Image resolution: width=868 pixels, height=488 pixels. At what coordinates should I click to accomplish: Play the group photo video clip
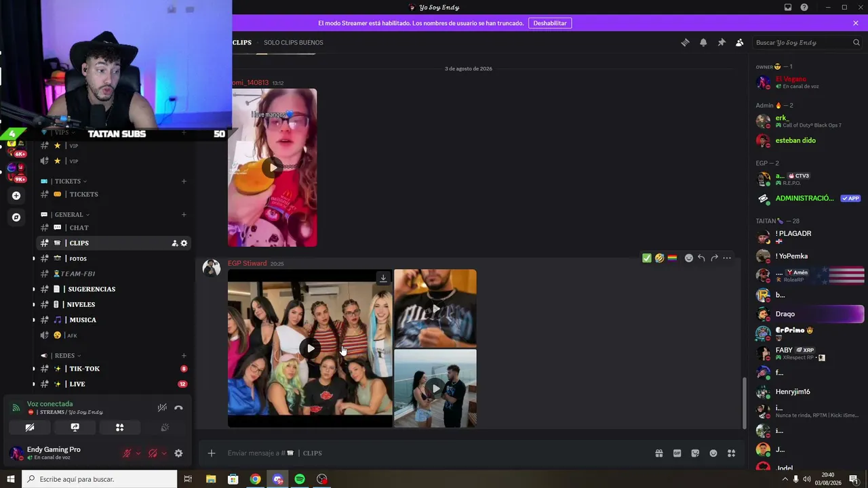pyautogui.click(x=310, y=348)
